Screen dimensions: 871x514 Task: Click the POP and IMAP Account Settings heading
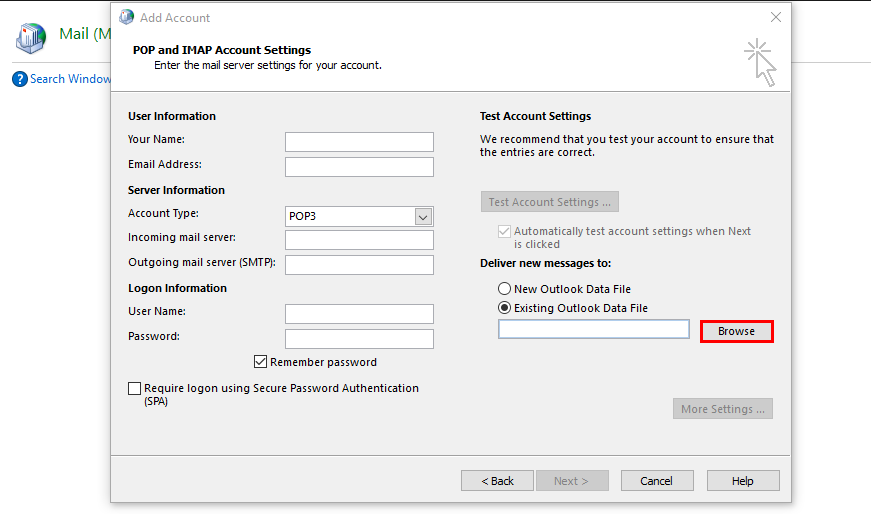coord(222,50)
